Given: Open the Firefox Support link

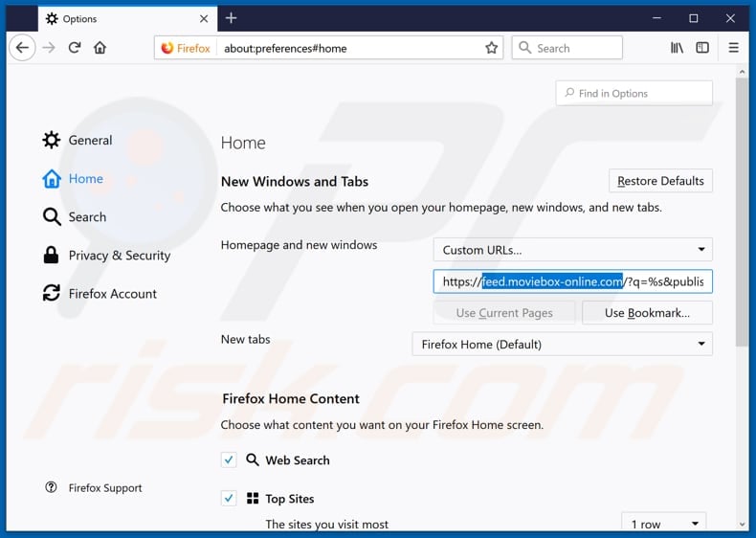Looking at the screenshot, I should click(105, 488).
